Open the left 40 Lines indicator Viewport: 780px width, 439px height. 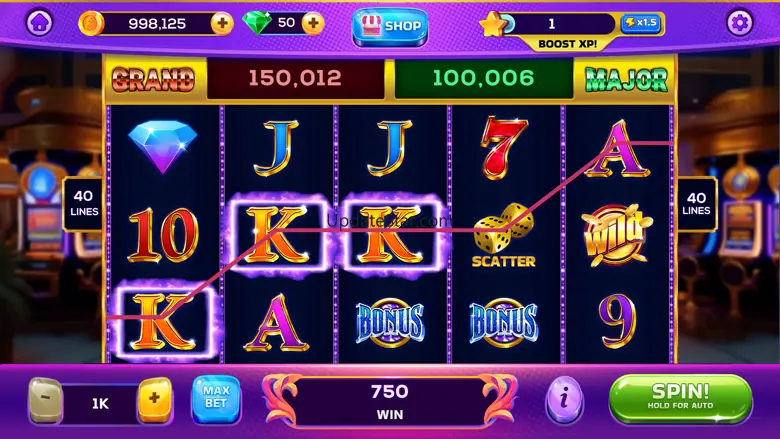click(x=83, y=203)
